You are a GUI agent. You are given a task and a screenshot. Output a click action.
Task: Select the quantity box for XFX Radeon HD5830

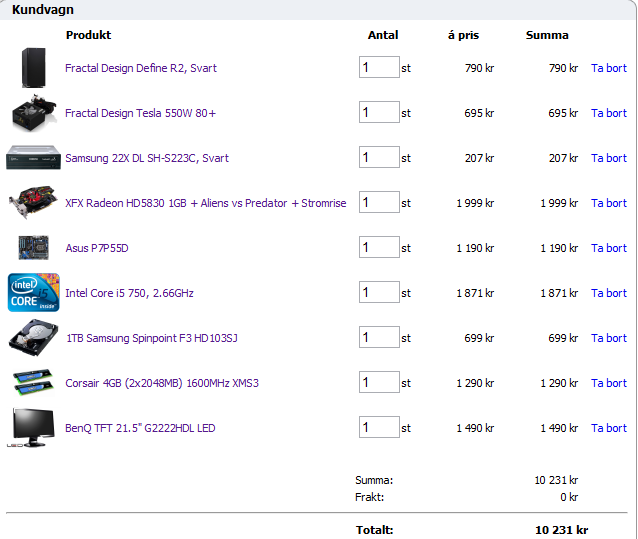(x=379, y=202)
